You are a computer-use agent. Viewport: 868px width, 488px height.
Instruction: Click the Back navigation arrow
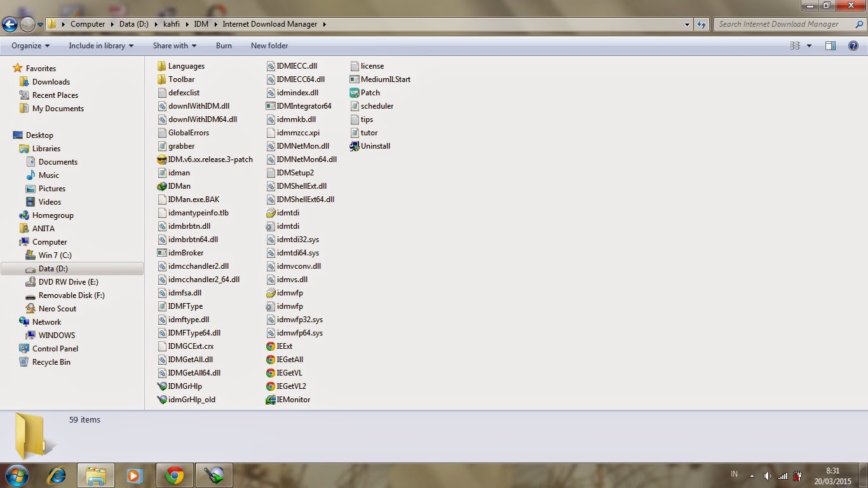coord(10,25)
